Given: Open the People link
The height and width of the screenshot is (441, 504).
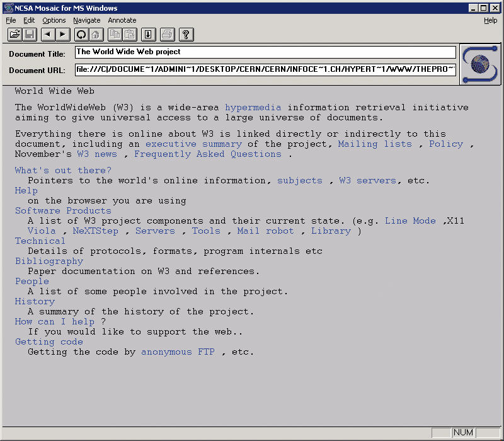Looking at the screenshot, I should tap(32, 282).
